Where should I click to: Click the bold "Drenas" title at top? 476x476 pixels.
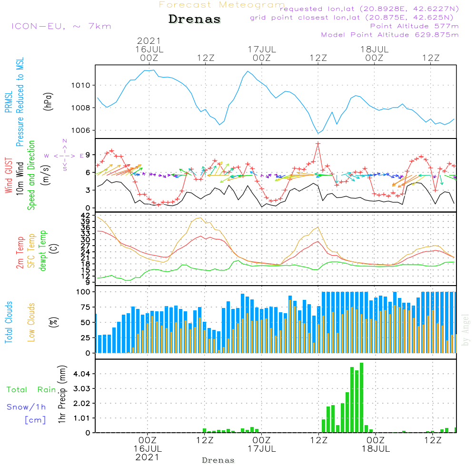pos(194,19)
